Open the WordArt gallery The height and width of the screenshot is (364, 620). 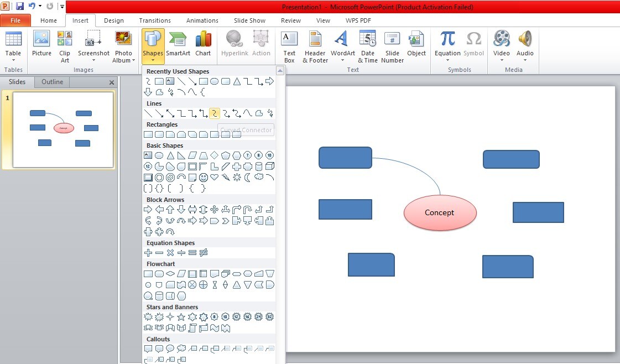(342, 46)
